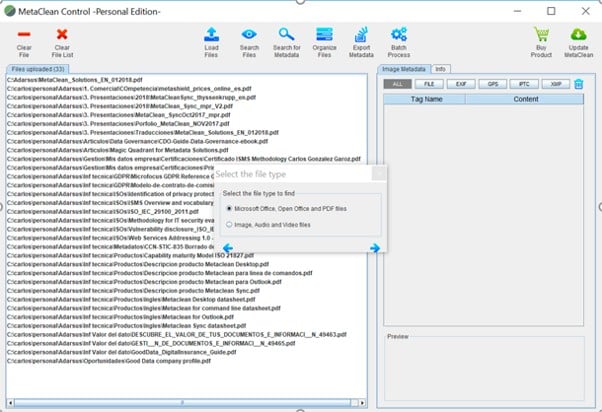Click the trash icon beside XMP
Image resolution: width=602 pixels, height=412 pixels.
tap(578, 84)
